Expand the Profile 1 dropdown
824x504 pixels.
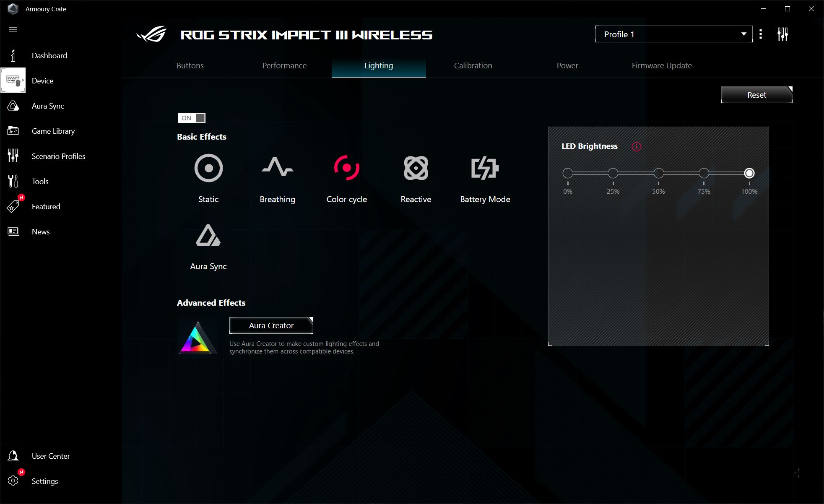pos(674,34)
